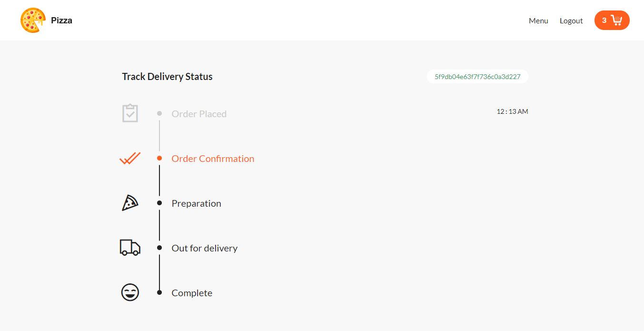Open the Menu navigation item
This screenshot has width=644, height=331.
(x=538, y=20)
